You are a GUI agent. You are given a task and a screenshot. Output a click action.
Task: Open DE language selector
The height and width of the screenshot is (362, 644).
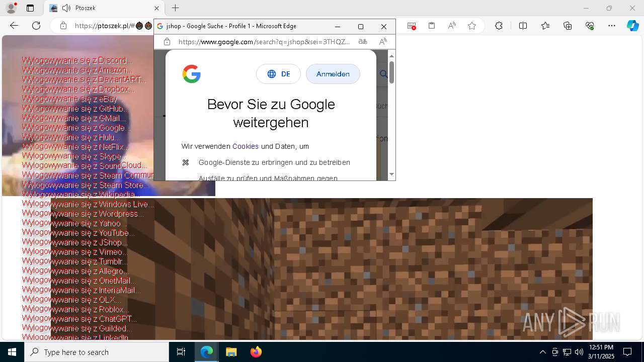tap(278, 74)
